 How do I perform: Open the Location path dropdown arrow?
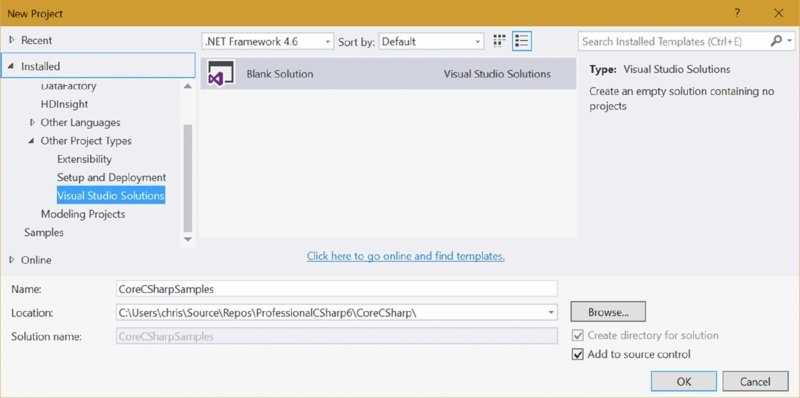[551, 312]
